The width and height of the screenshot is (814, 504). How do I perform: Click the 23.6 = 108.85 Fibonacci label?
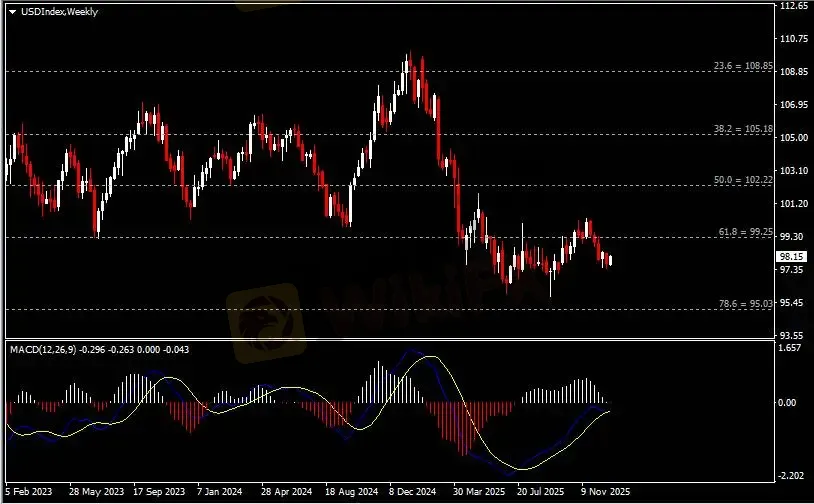[744, 66]
